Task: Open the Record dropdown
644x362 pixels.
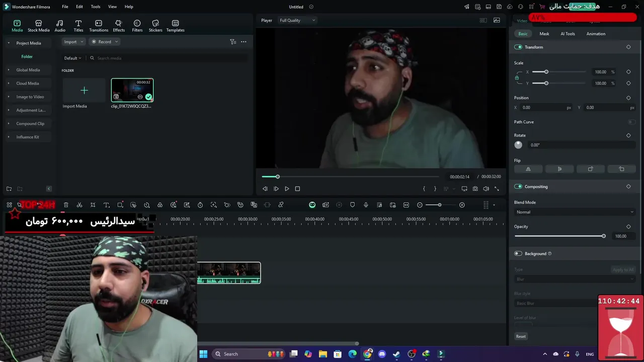Action: pos(105,42)
